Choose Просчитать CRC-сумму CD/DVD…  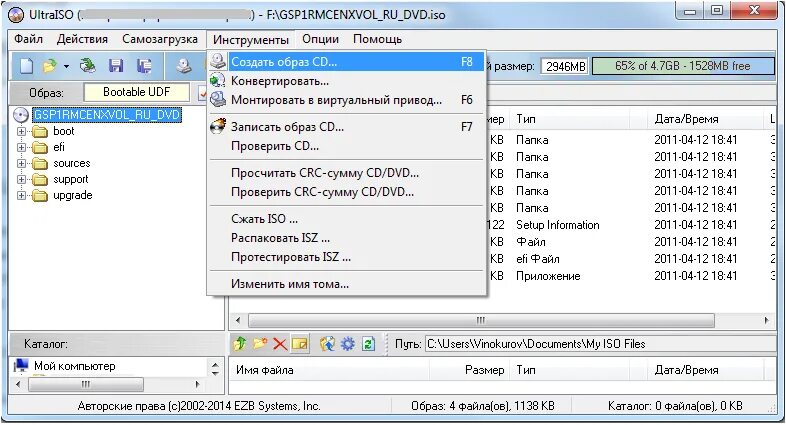coord(346,173)
